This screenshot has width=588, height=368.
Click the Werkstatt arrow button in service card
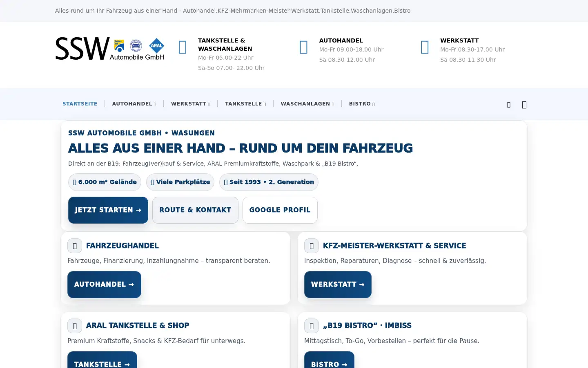(338, 285)
